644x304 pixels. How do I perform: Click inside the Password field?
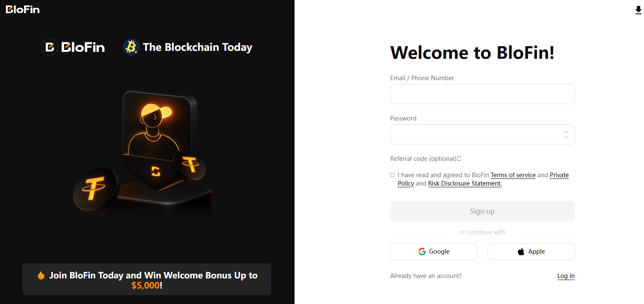(474, 134)
